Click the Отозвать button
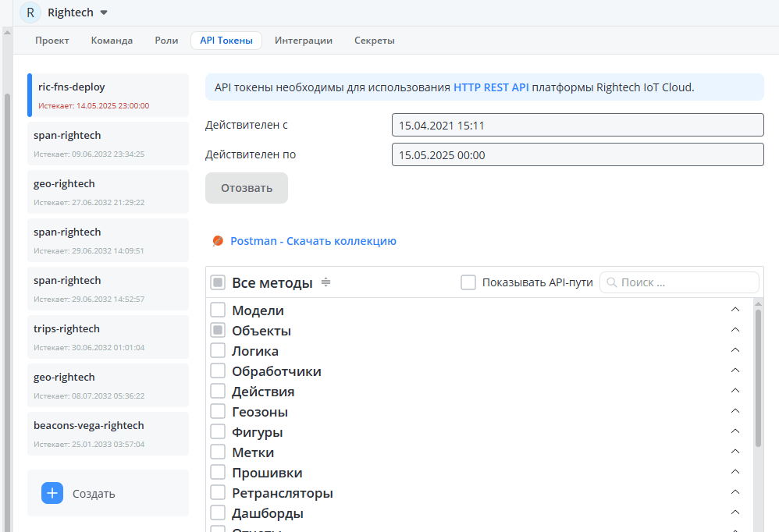 247,188
